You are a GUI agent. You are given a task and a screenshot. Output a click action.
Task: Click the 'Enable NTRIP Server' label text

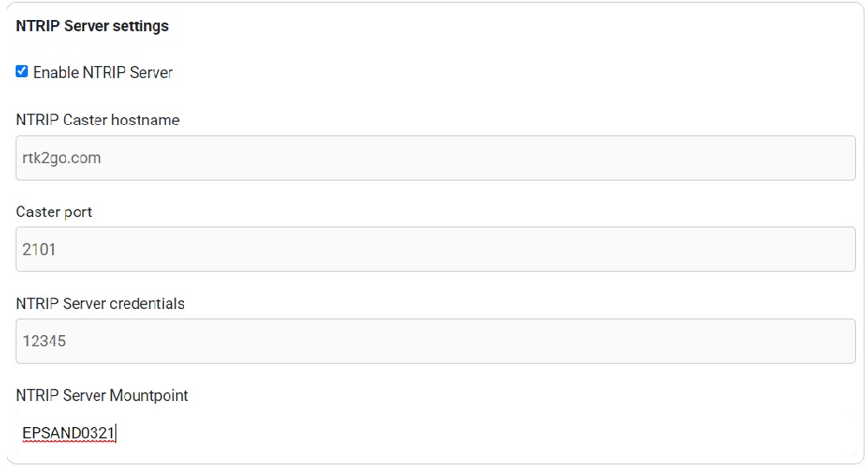[x=102, y=73]
